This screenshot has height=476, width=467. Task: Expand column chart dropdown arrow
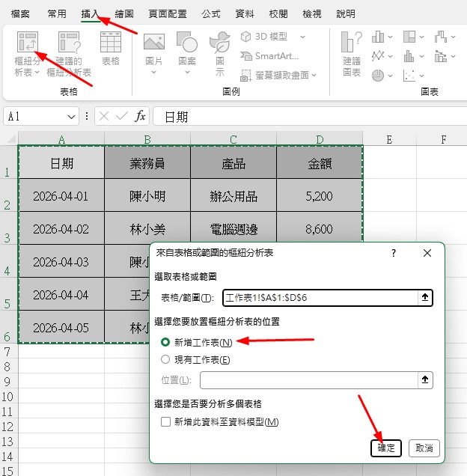[x=390, y=37]
